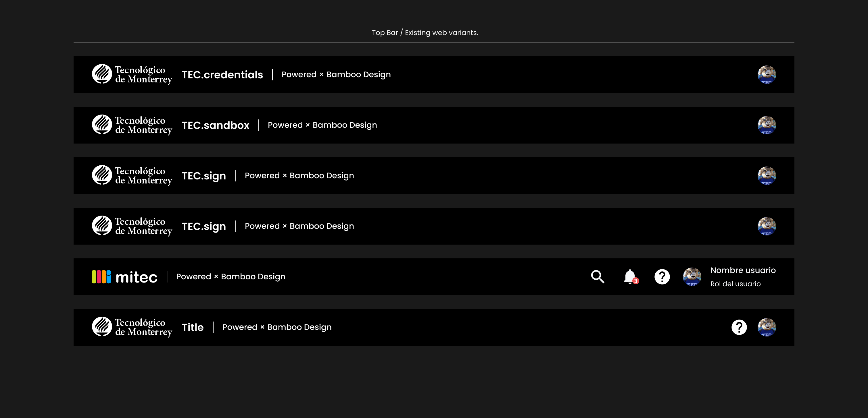This screenshot has width=868, height=418.
Task: Click the help icon in the Title bar
Action: pyautogui.click(x=739, y=327)
